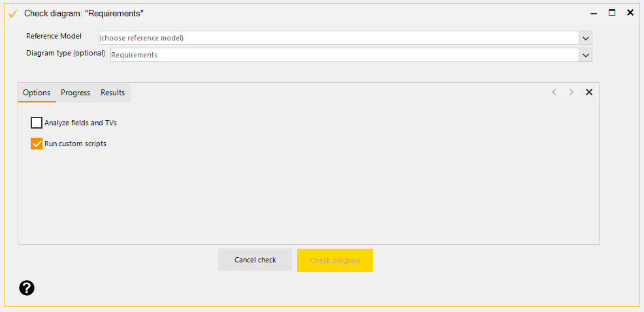This screenshot has width=644, height=312.
Task: Click the left arrow tab navigation icon
Action: (554, 92)
